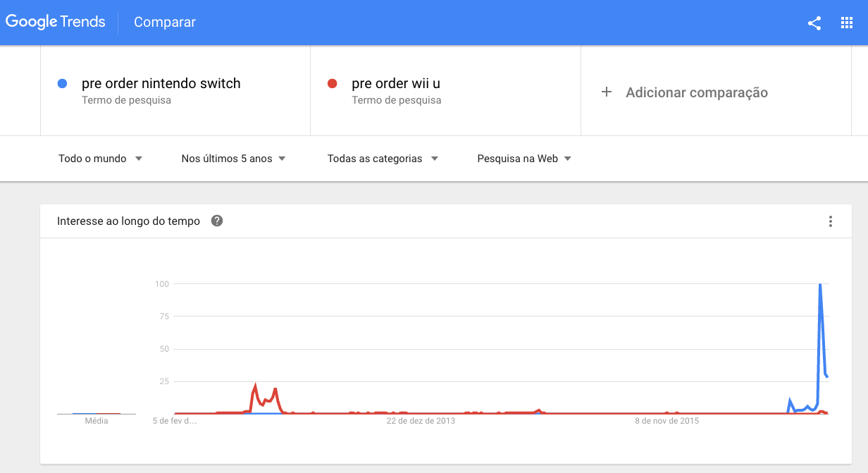The width and height of the screenshot is (868, 473).
Task: Open the Google apps grid
Action: coord(847,23)
